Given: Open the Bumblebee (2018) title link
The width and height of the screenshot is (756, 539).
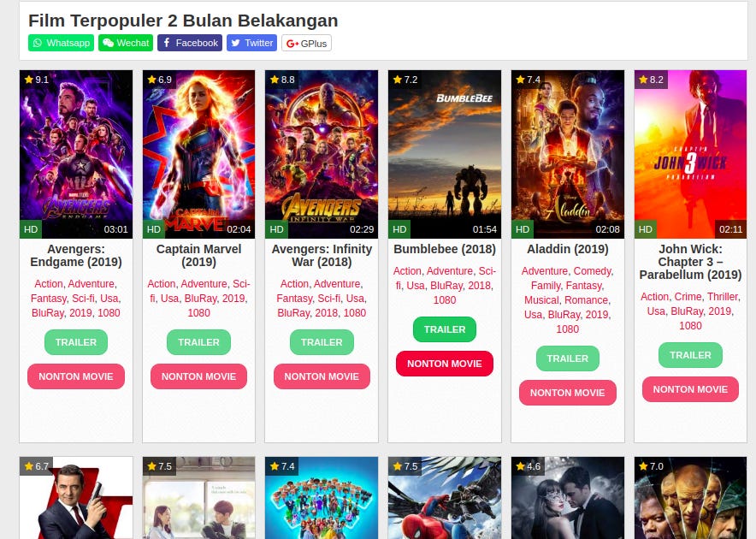Looking at the screenshot, I should coord(445,249).
